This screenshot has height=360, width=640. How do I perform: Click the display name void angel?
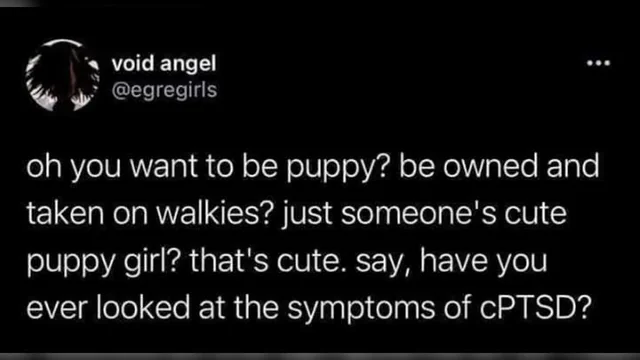click(x=164, y=64)
